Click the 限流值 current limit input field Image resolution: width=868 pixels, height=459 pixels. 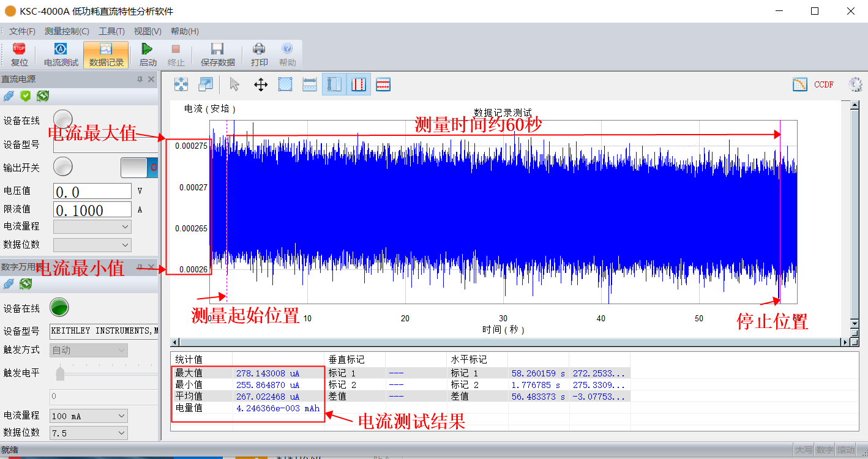(92, 210)
